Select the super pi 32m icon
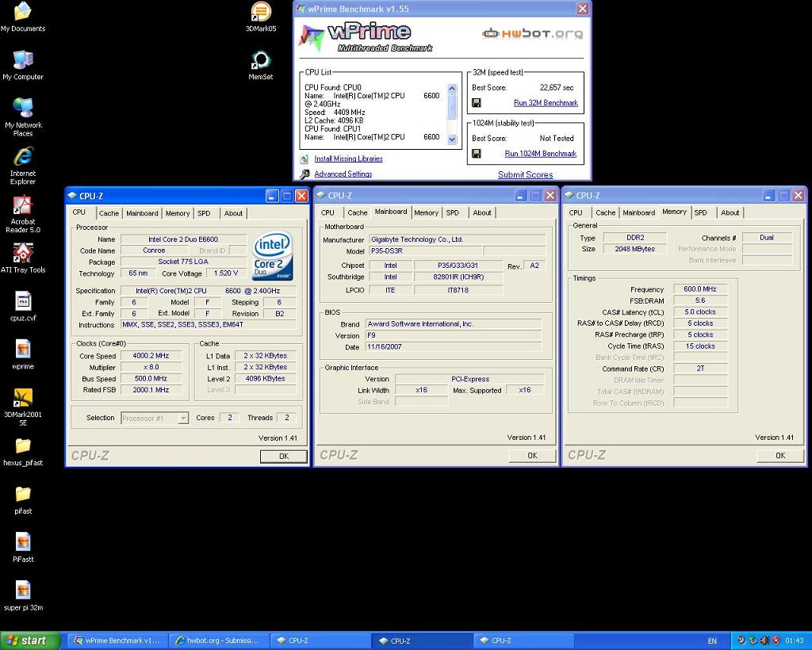812x650 pixels. tap(23, 596)
